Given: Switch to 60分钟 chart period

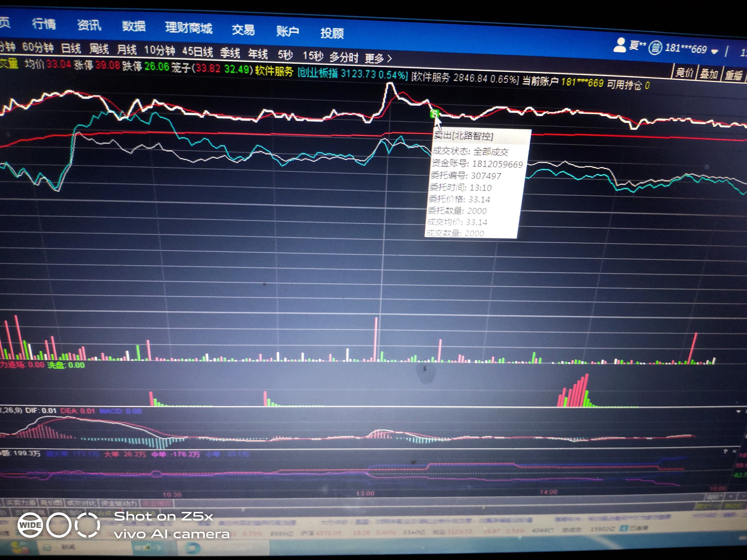Looking at the screenshot, I should [x=38, y=47].
